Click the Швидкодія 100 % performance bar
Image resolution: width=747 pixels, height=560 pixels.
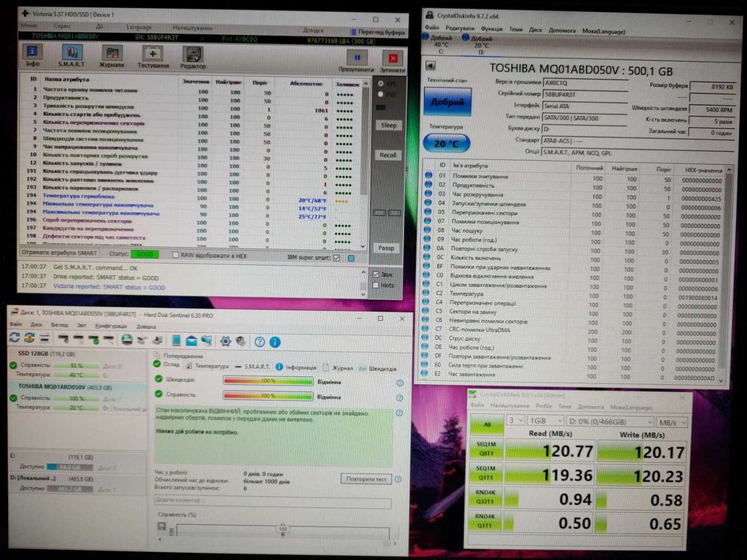click(x=268, y=381)
